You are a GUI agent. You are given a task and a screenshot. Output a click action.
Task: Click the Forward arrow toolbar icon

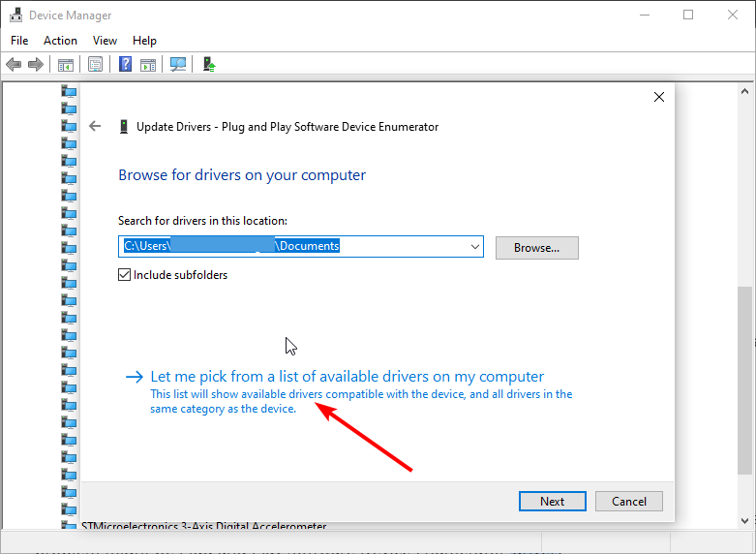coord(36,64)
